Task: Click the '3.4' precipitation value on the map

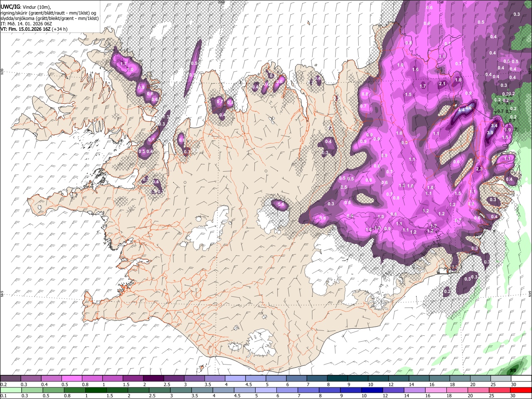Action: tap(494, 126)
